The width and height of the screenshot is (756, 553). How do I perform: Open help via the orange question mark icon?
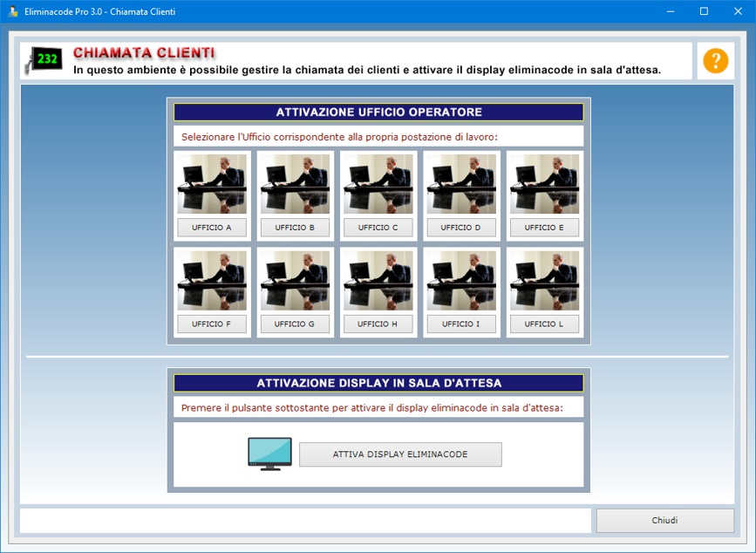tap(716, 61)
